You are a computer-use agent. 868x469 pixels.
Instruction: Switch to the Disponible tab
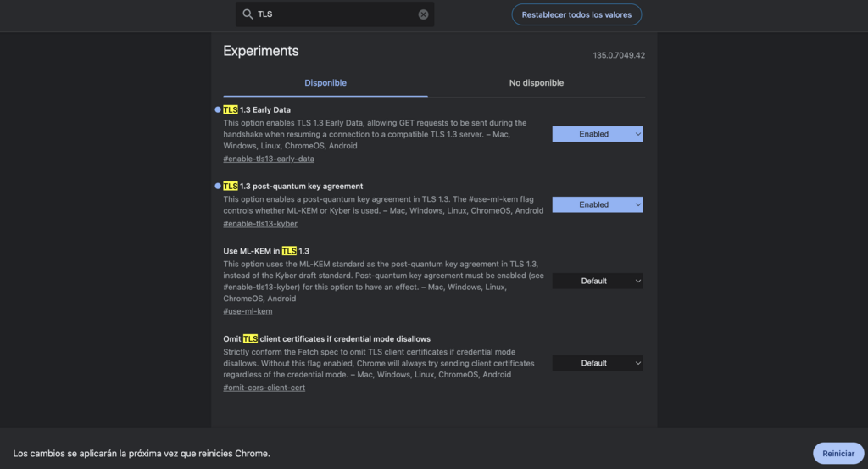325,83
